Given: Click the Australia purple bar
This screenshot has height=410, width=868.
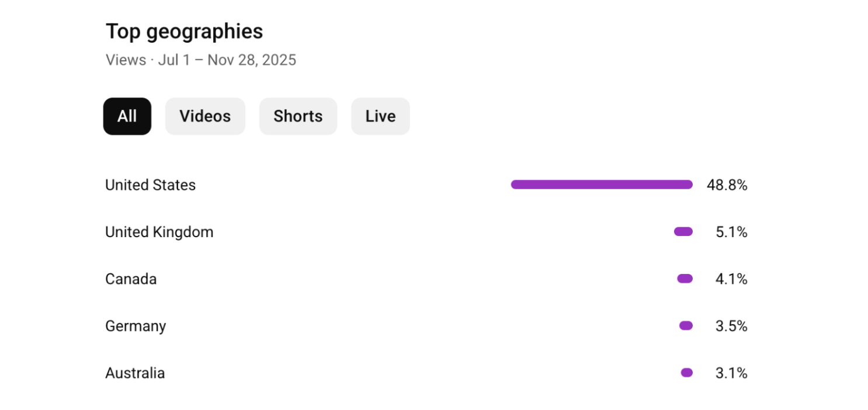Looking at the screenshot, I should [x=687, y=373].
